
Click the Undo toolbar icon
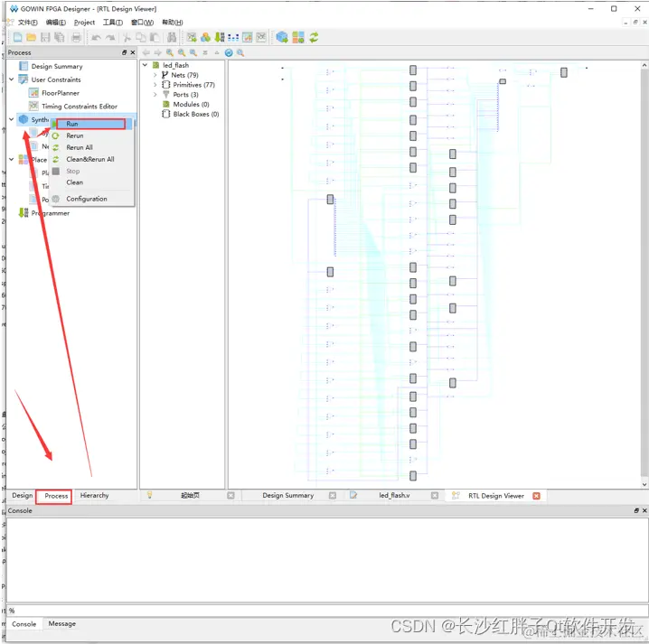[96, 38]
